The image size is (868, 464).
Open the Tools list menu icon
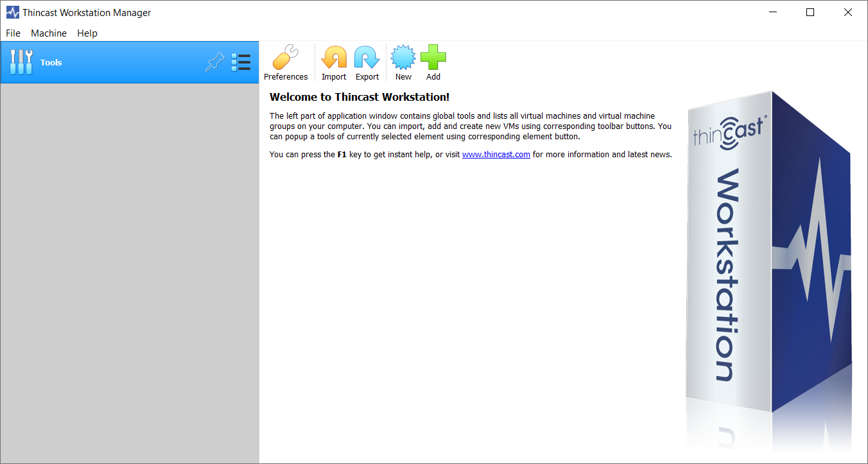pos(241,62)
